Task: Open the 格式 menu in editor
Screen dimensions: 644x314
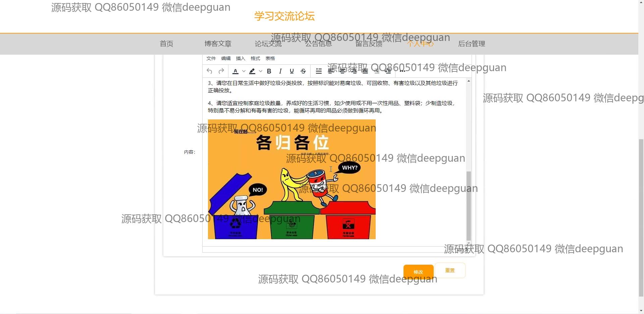Action: pyautogui.click(x=255, y=58)
